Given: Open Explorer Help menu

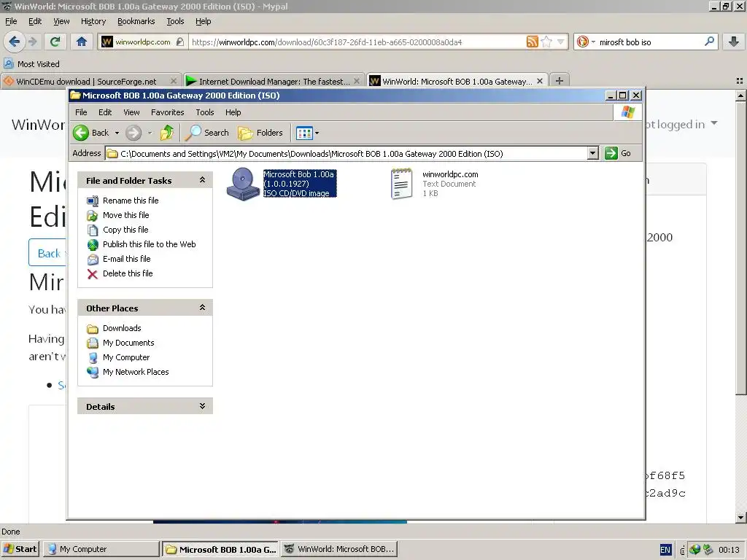Looking at the screenshot, I should click(x=233, y=112).
